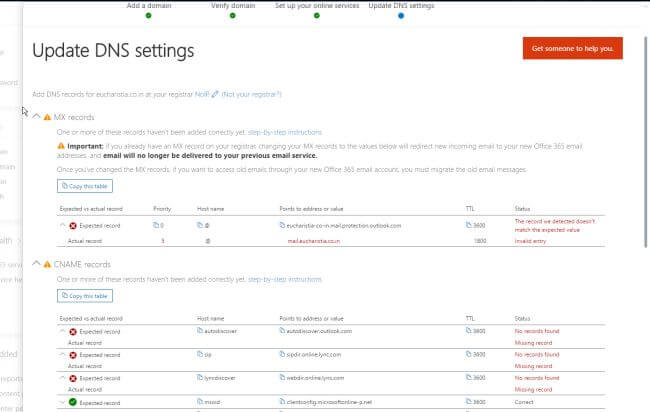The height and width of the screenshot is (412, 650).
Task: Copy the eucharistia-co-in.mail.protection.outlook.com address
Action: [282, 225]
